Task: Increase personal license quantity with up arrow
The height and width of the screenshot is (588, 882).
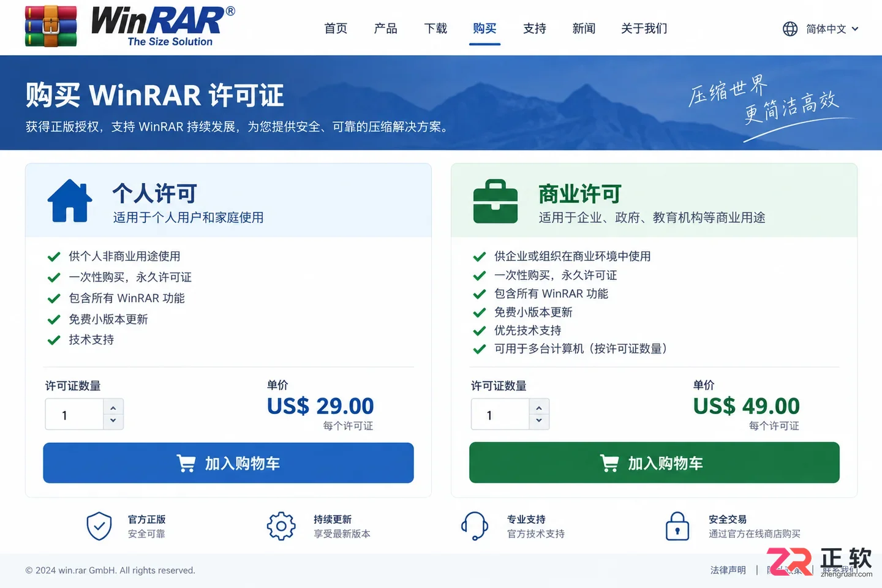Action: click(113, 407)
